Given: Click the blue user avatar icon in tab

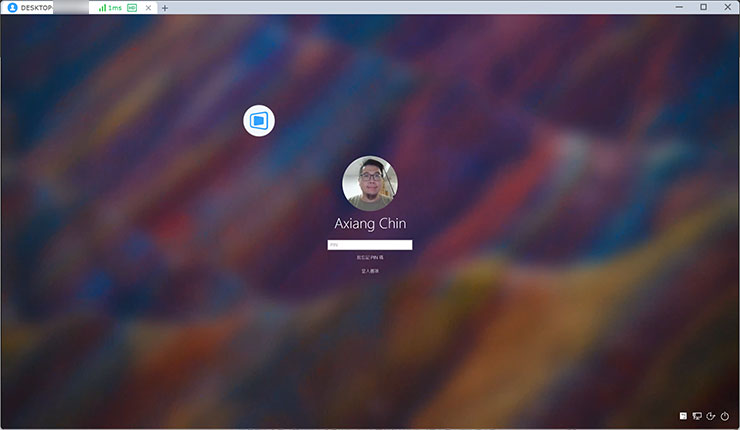Looking at the screenshot, I should (12, 7).
